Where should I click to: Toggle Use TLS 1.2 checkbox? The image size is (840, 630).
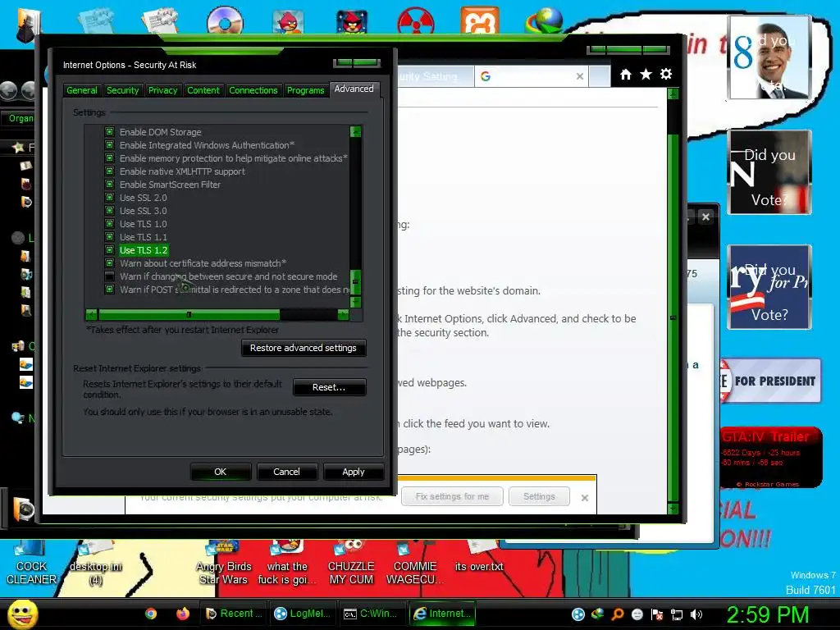[109, 249]
